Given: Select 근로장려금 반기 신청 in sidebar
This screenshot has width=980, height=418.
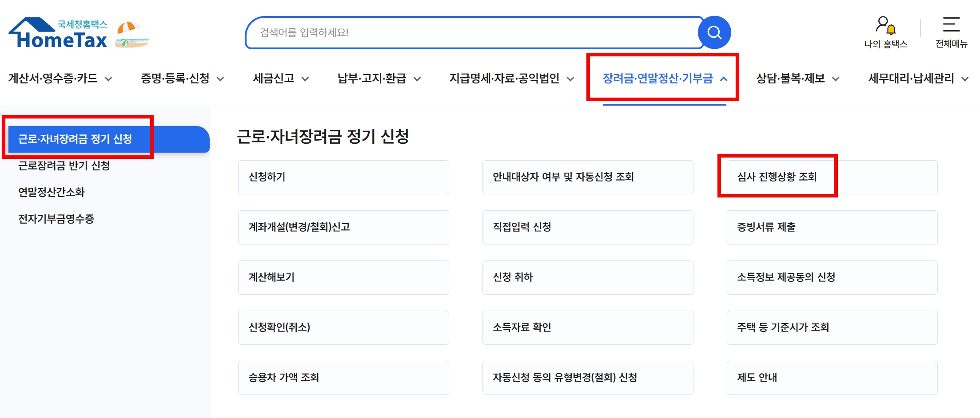Looking at the screenshot, I should click(x=64, y=166).
